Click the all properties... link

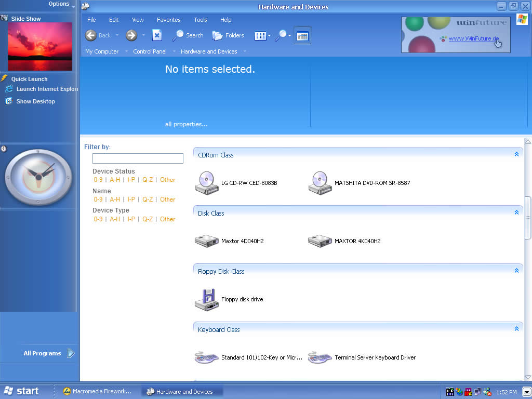coord(187,124)
